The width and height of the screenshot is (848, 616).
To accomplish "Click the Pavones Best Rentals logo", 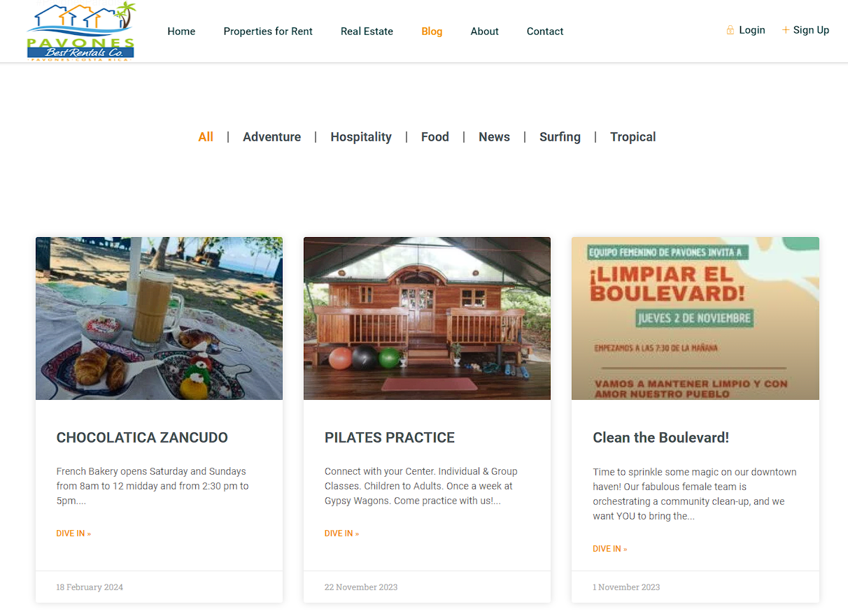I will (80, 31).
